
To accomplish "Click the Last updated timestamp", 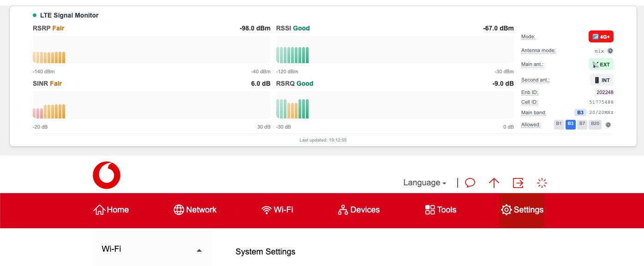I will pos(323,140).
